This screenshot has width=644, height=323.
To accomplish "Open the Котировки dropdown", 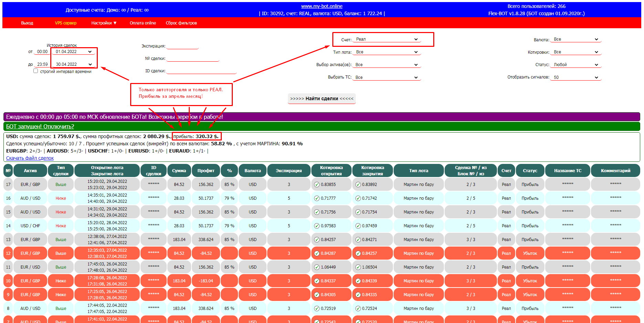I will [x=576, y=52].
